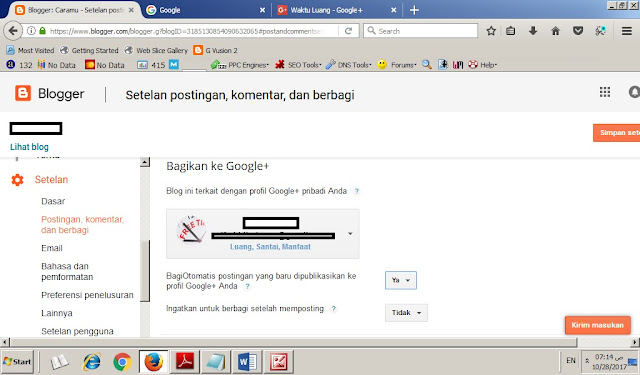Open Preferensi penelusuran settings
Viewport: 640px width, 375px height.
[x=87, y=295]
